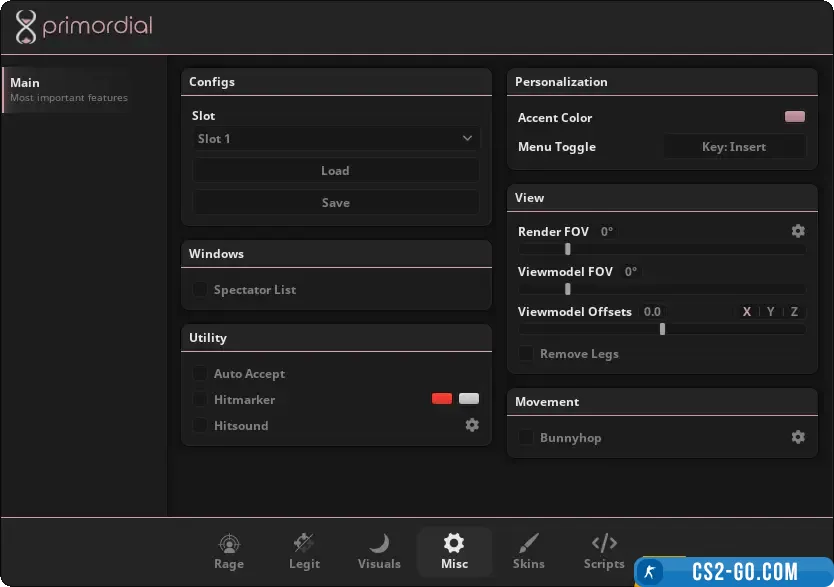Open Render FOV gear settings
The height and width of the screenshot is (587, 834).
(798, 231)
